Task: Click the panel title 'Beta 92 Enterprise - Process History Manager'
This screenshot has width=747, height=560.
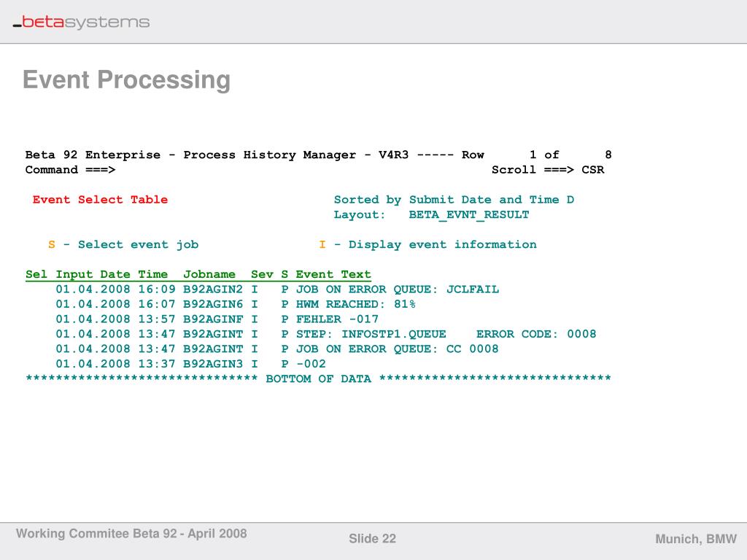Action: point(190,155)
